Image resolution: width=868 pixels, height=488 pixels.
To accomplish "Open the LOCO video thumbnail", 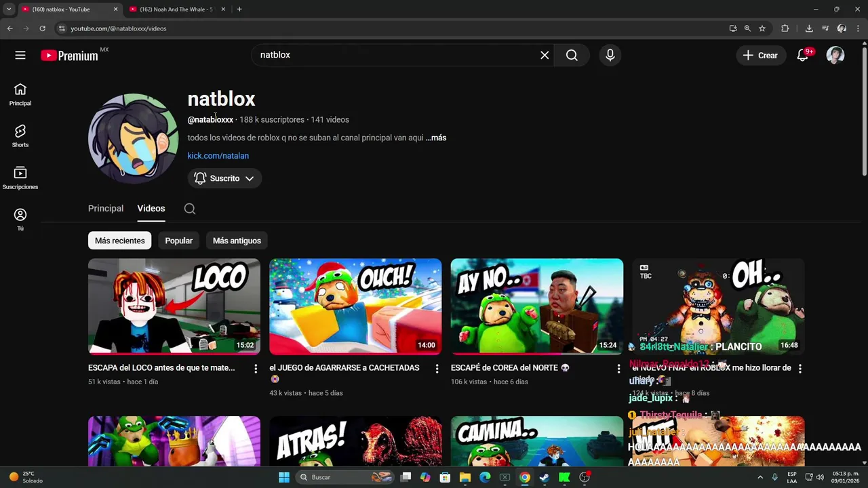I will (174, 306).
